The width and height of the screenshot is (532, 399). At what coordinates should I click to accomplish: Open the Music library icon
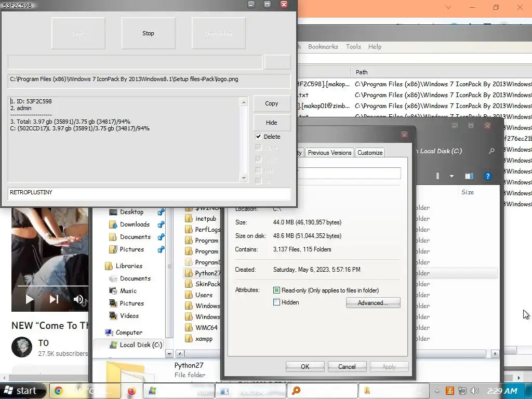tap(113, 291)
